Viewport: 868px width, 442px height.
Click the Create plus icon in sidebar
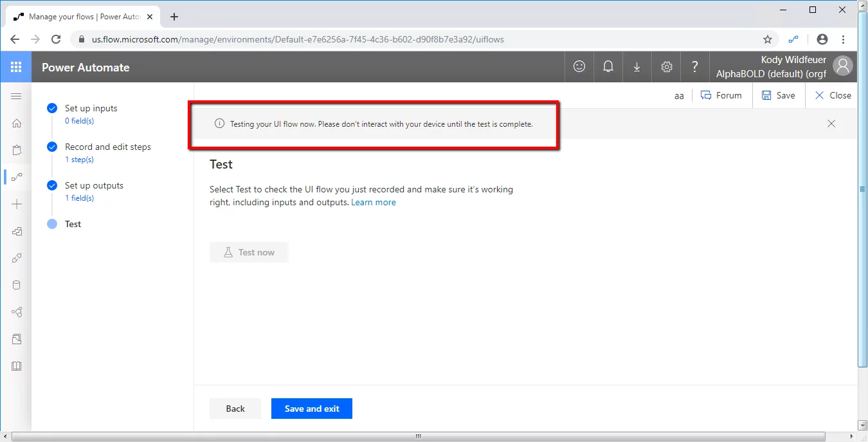[x=17, y=204]
